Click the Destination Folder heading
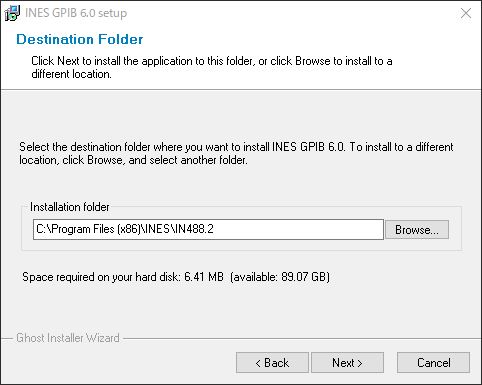 [x=80, y=39]
